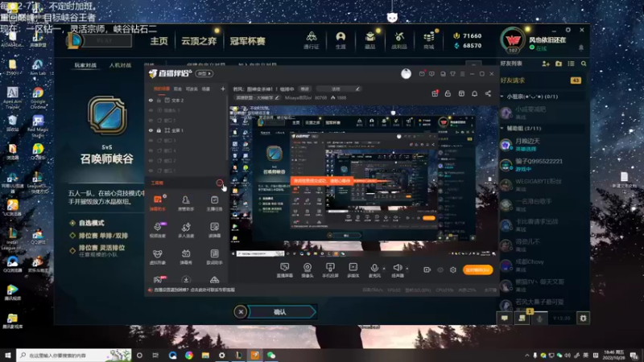
Task: Open Windows Start menu
Action: point(8,356)
